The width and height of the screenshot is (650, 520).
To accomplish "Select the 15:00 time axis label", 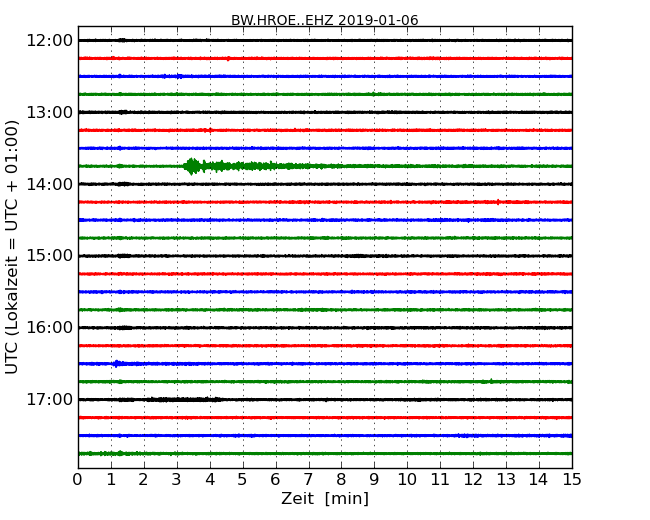I will pyautogui.click(x=49, y=256).
